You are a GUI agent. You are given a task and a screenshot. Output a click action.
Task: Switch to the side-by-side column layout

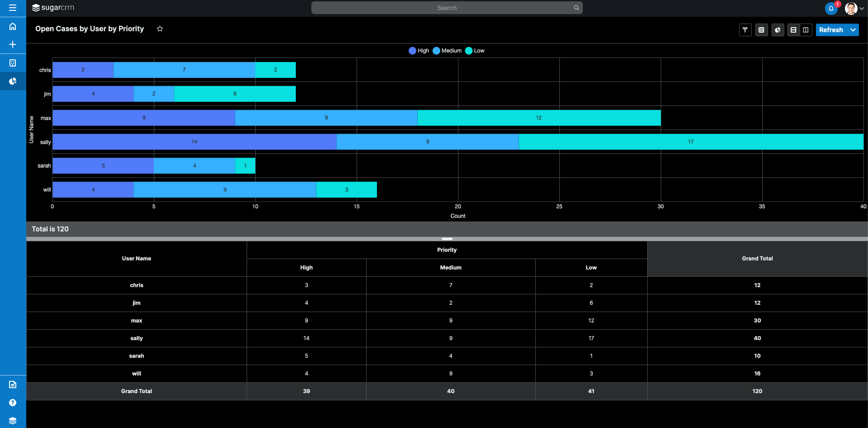[x=806, y=30]
